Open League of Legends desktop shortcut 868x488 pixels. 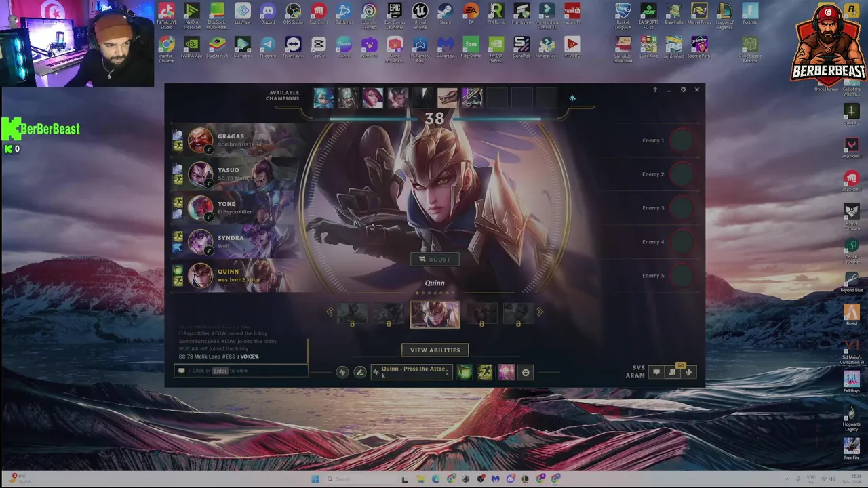724,15
